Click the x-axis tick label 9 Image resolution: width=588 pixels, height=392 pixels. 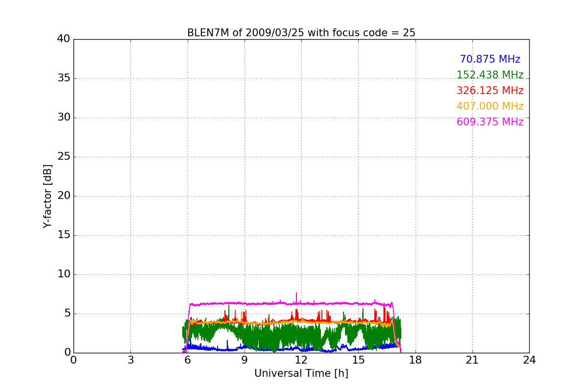(x=245, y=360)
